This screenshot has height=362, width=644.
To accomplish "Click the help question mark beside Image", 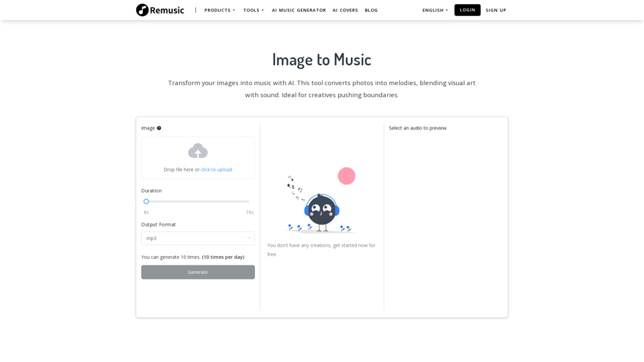I will tap(159, 128).
